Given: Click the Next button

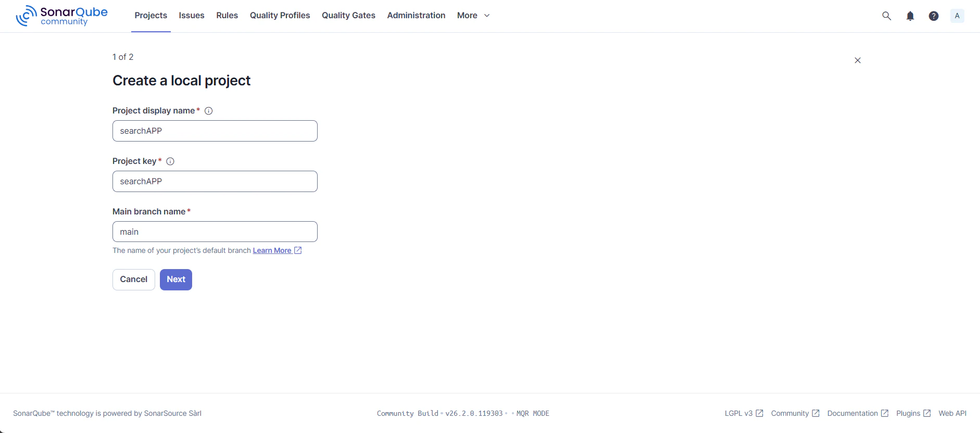Looking at the screenshot, I should (176, 279).
